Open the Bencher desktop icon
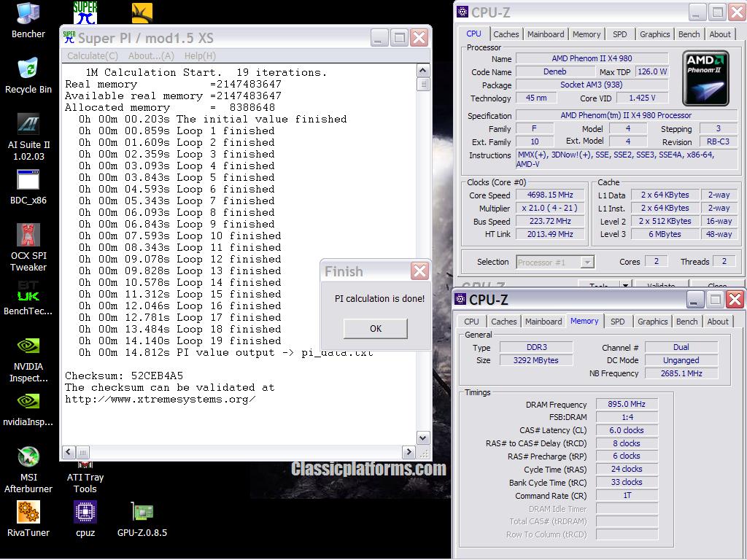Image resolution: width=747 pixels, height=560 pixels. (28, 20)
